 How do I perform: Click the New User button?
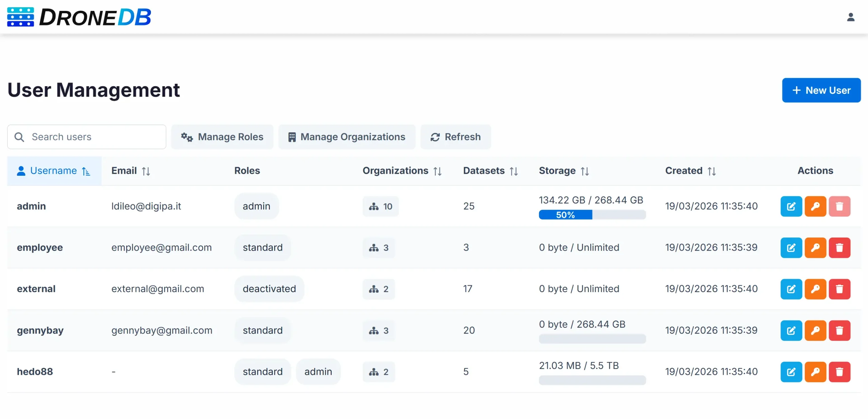point(821,90)
